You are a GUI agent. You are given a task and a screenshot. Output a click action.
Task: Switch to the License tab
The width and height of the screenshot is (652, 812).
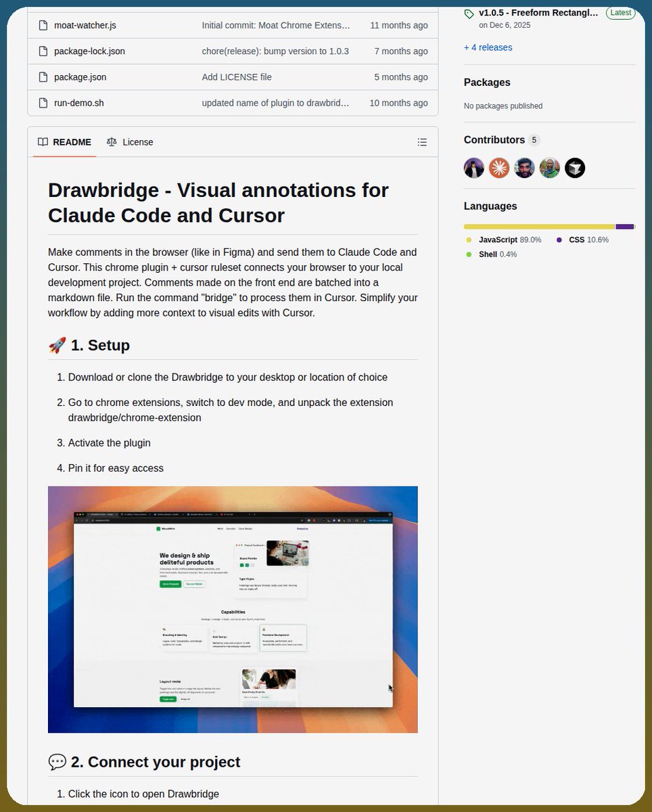pyautogui.click(x=130, y=142)
